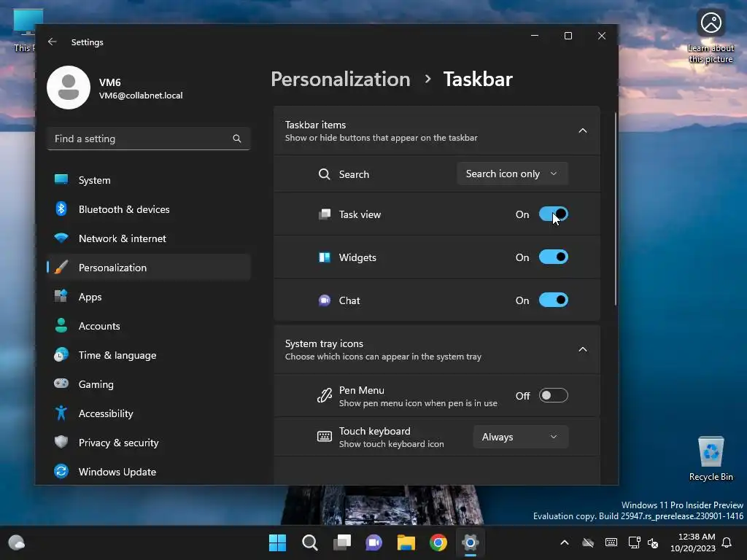Select the This PC desktop icon
This screenshot has width=747, height=560.
(x=25, y=31)
